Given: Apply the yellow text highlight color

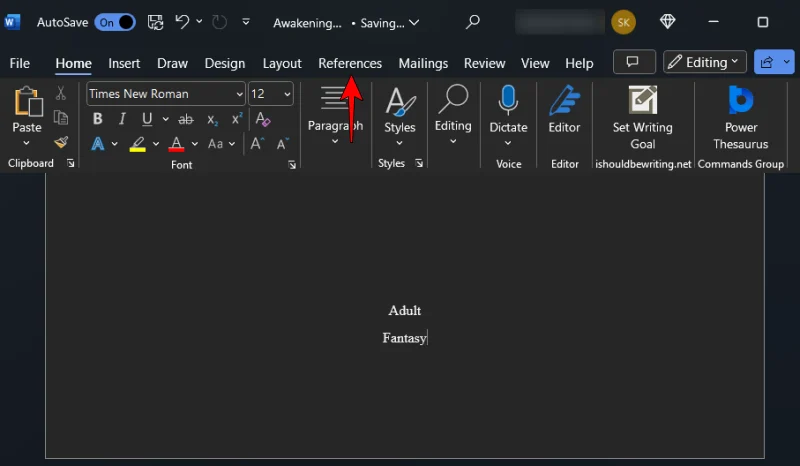Looking at the screenshot, I should tap(137, 144).
